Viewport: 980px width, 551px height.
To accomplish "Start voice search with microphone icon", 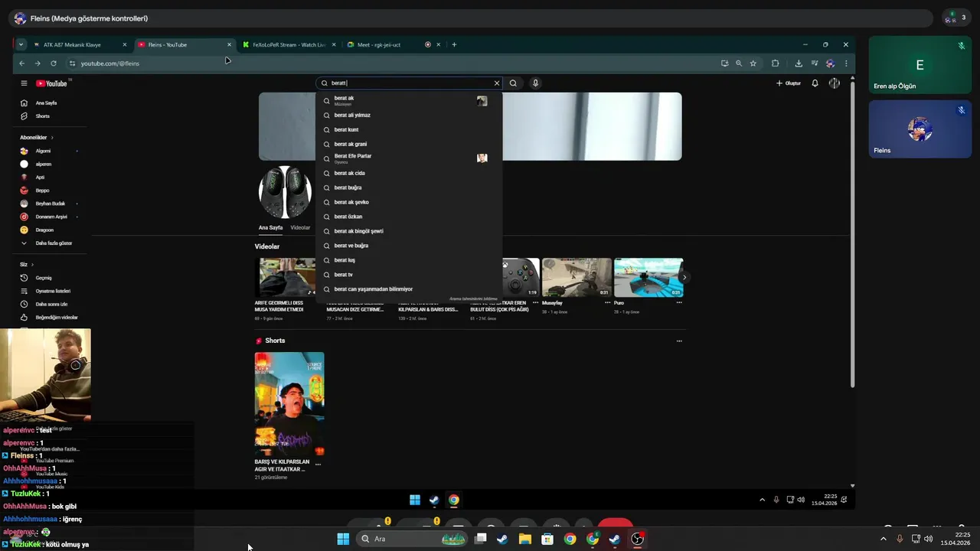I will pyautogui.click(x=535, y=83).
